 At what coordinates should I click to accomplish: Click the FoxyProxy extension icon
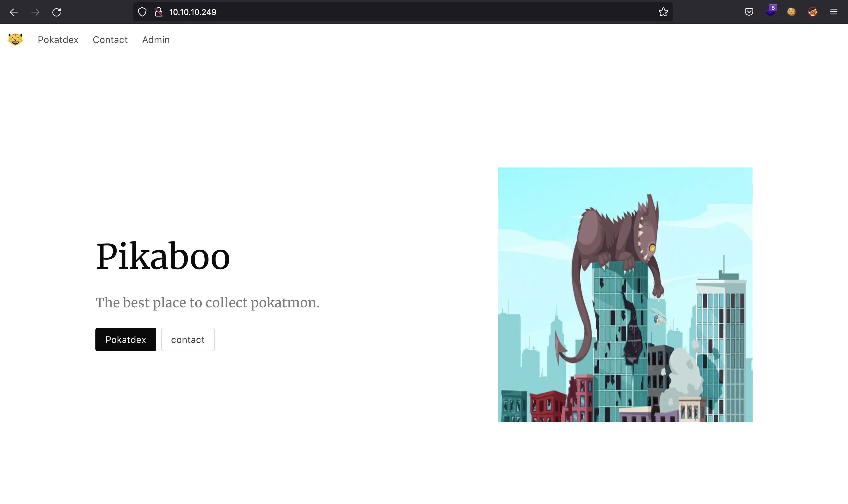813,12
